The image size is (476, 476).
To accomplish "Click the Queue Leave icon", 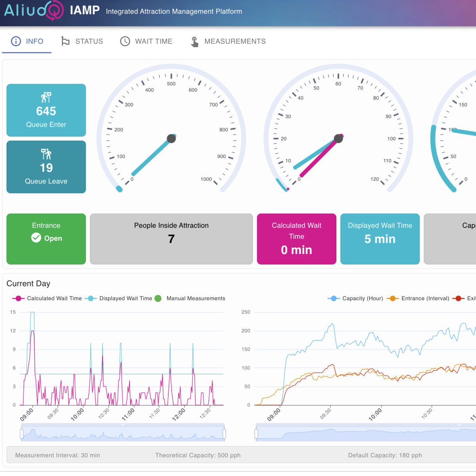I will click(x=46, y=154).
